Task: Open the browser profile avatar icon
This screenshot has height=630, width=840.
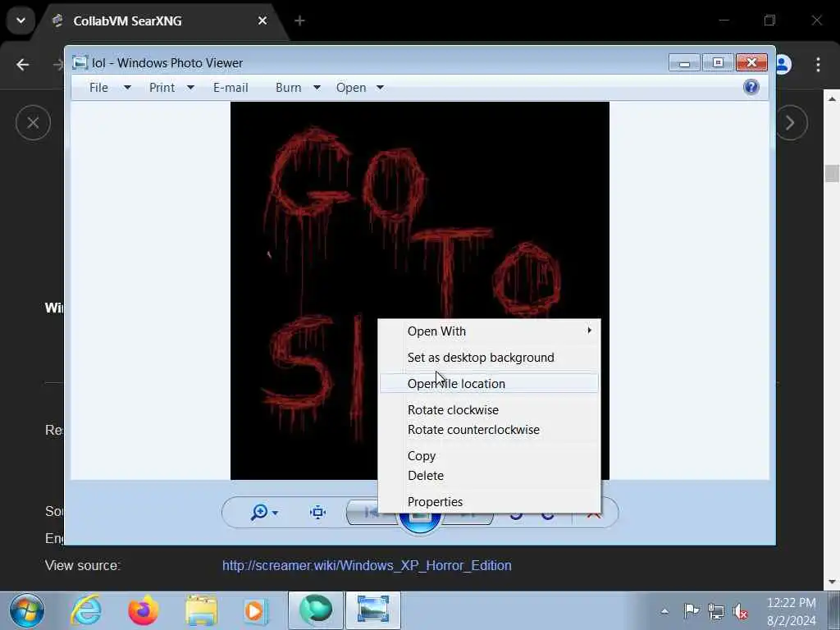Action: [783, 64]
